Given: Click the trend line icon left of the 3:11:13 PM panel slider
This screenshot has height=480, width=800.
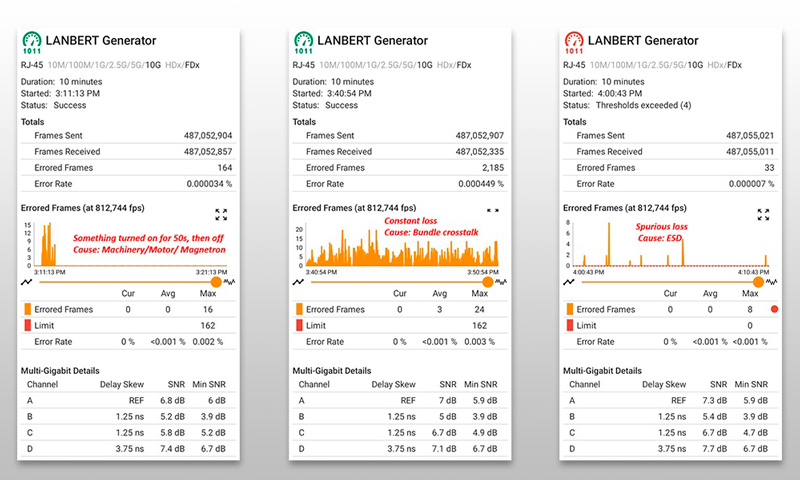Looking at the screenshot, I should pyautogui.click(x=27, y=282).
